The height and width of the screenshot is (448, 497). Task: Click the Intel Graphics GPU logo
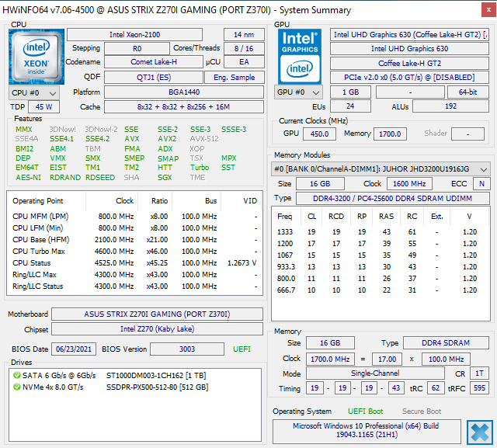point(300,57)
